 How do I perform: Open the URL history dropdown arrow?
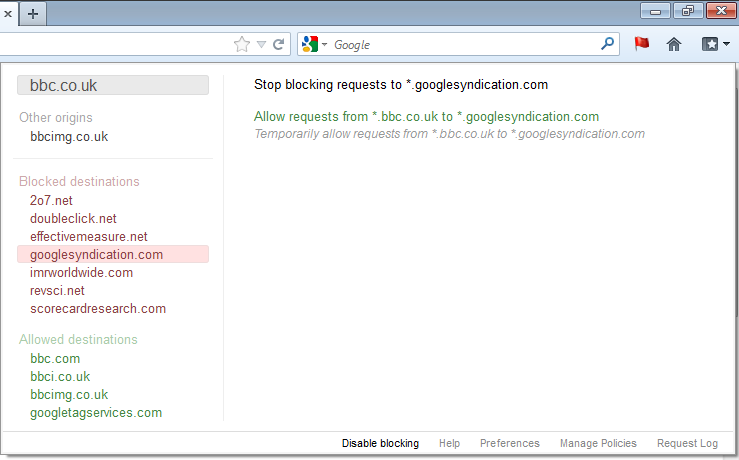(262, 44)
